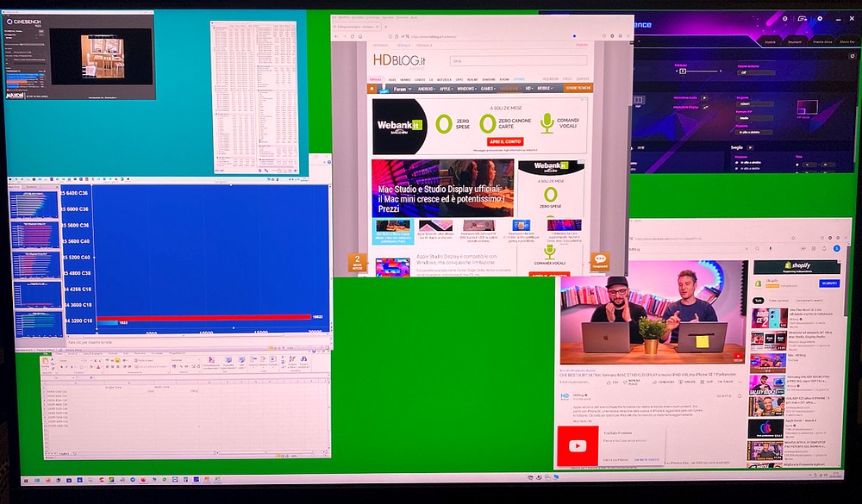The width and height of the screenshot is (862, 504).
Task: Click the blue Shopify 'Iscriviti' button
Action: (x=829, y=283)
